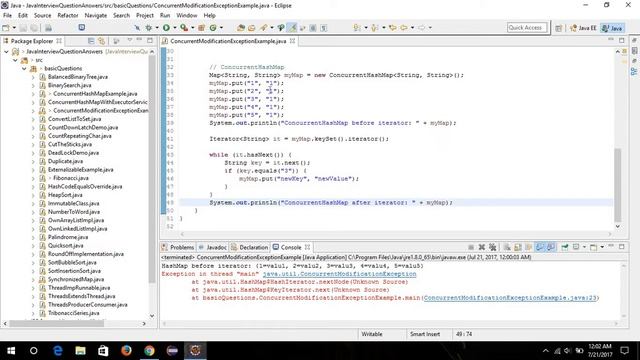Open the Navigate menu
This screenshot has width=640, height=360.
coord(96,16)
